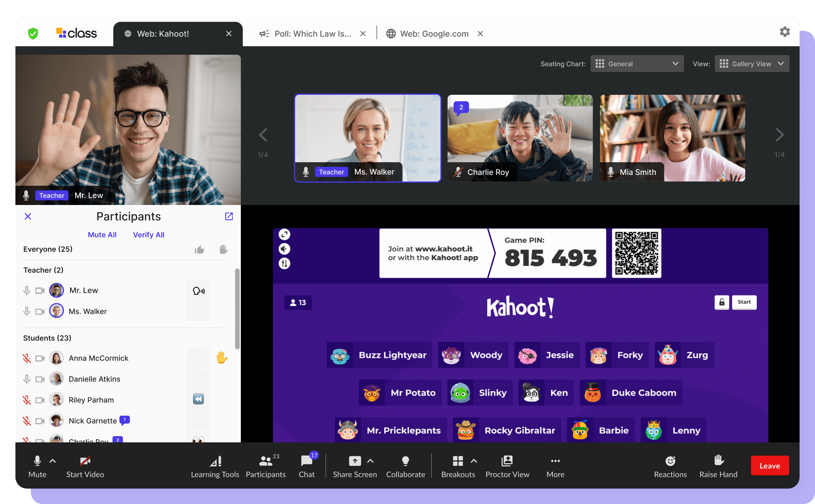Click the thumbs up icon beside Everyone

pos(199,250)
